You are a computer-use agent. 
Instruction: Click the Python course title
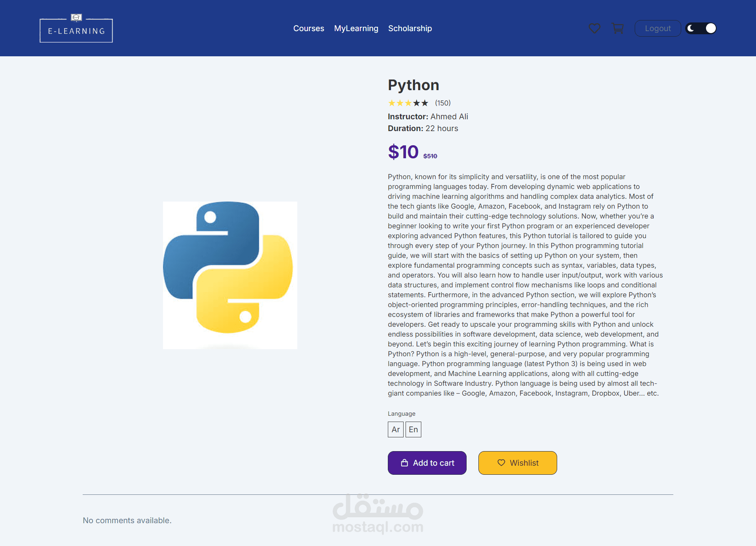pos(413,85)
